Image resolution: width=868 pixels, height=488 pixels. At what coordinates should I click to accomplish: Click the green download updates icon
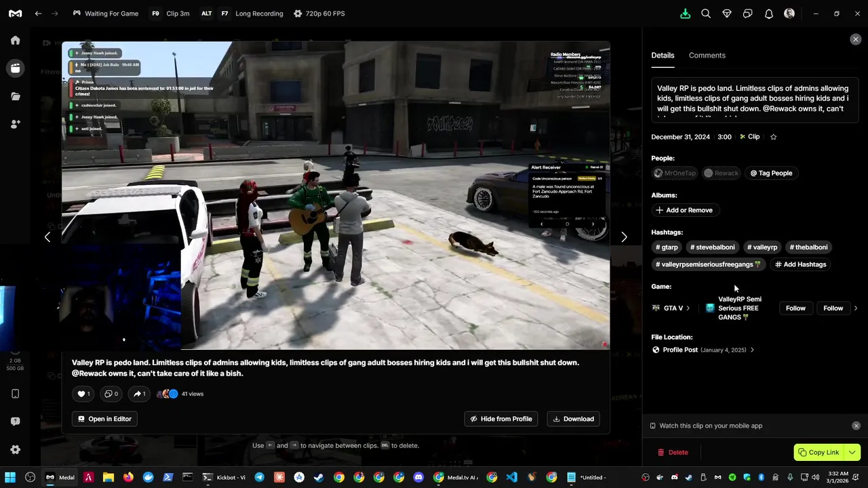685,14
